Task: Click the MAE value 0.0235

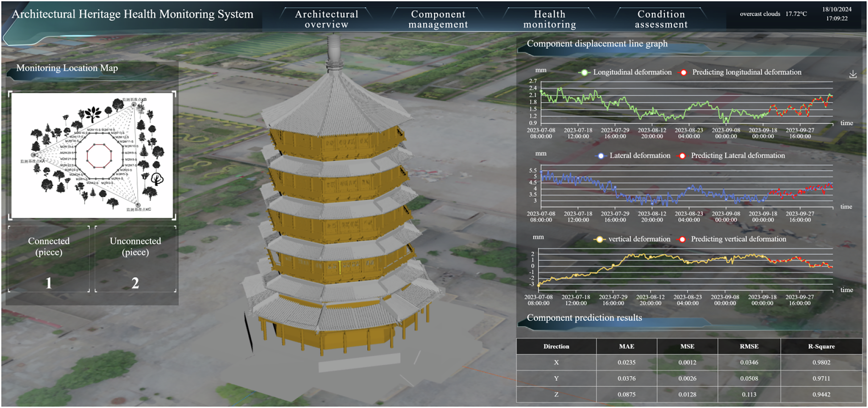Action: [627, 363]
